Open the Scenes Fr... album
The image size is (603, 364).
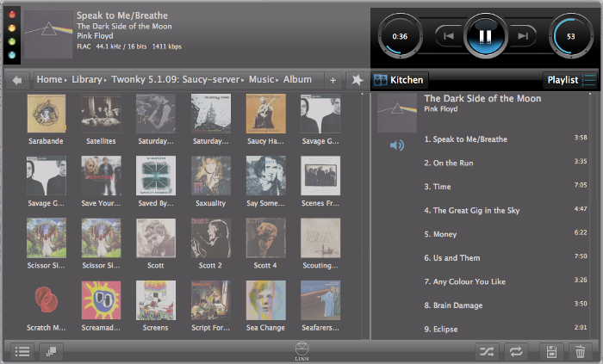(x=320, y=182)
